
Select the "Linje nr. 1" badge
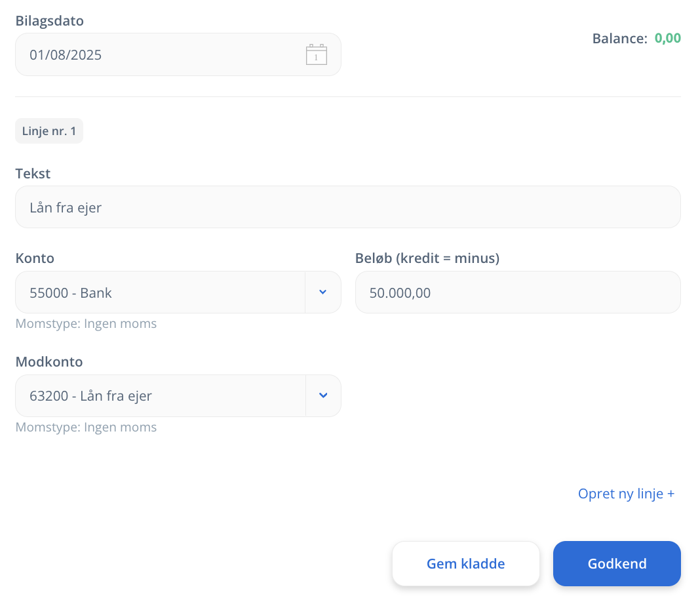point(49,131)
